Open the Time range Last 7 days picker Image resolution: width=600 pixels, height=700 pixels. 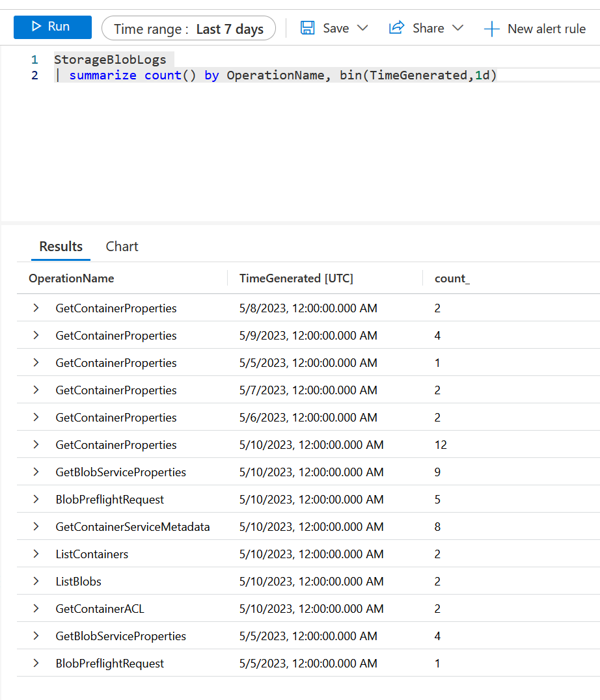[188, 29]
